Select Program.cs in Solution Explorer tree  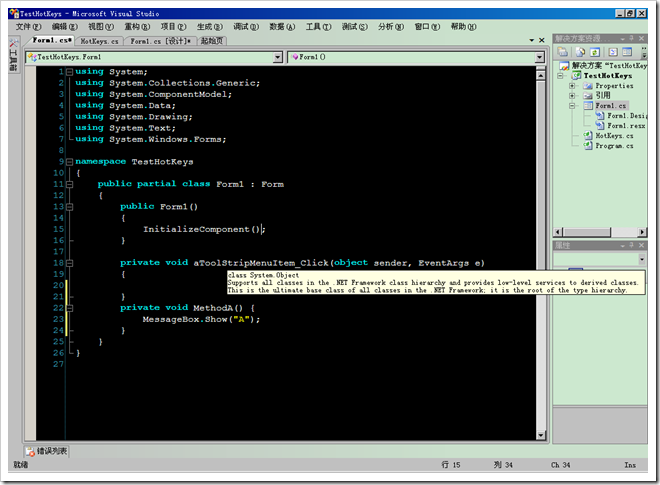(614, 146)
